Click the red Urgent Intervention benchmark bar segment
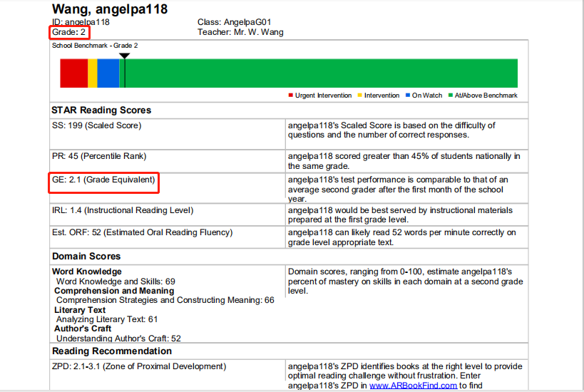The width and height of the screenshot is (584, 392). (x=73, y=73)
